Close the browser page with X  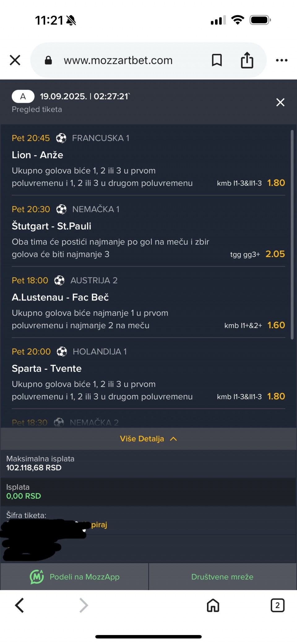(15, 60)
